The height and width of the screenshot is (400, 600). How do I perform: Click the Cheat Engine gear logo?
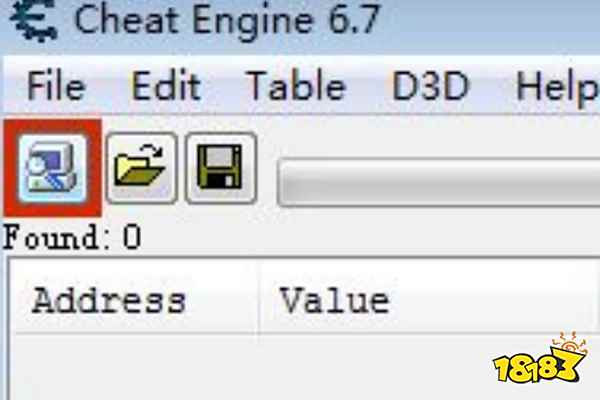(x=34, y=20)
